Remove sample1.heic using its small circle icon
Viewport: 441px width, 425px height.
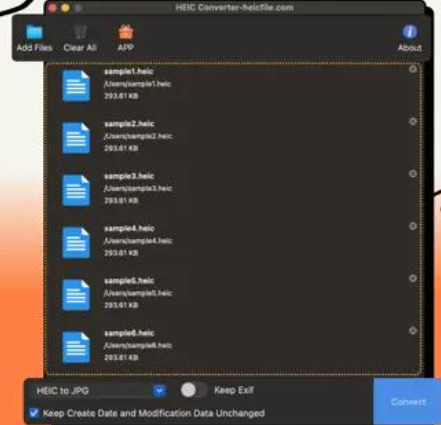[413, 69]
